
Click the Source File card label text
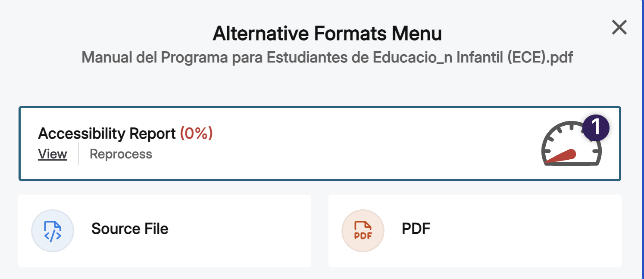point(129,229)
